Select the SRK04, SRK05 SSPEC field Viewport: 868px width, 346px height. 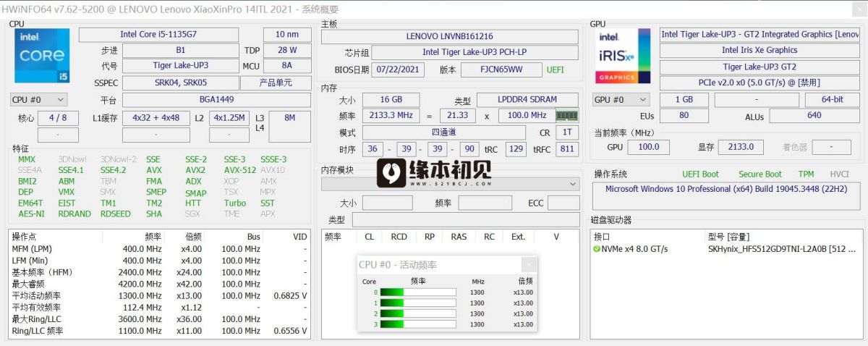[x=180, y=83]
